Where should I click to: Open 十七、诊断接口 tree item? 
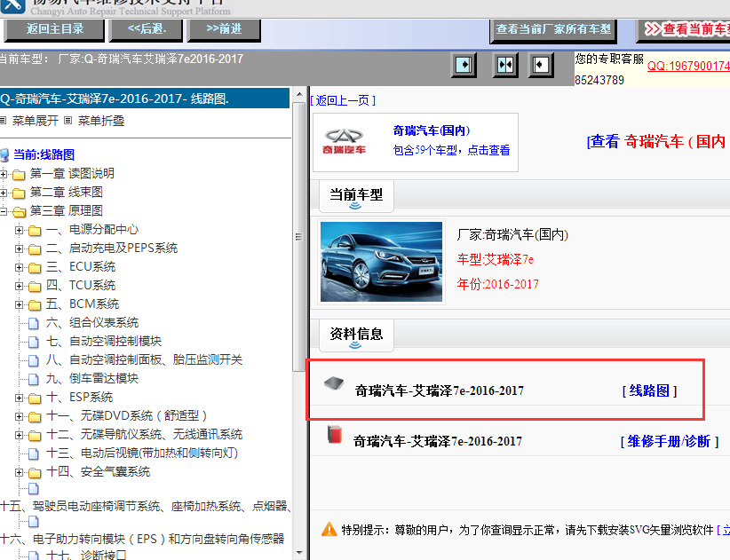pyautogui.click(x=86, y=555)
